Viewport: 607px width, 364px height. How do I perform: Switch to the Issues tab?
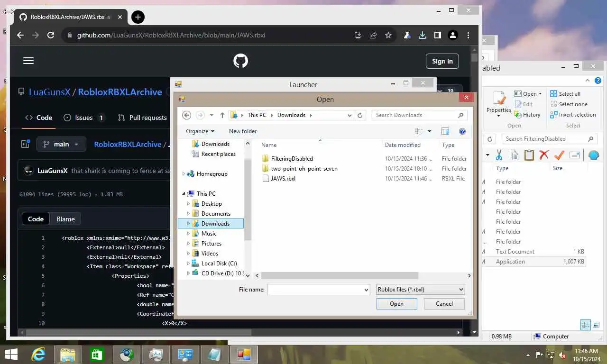point(84,118)
